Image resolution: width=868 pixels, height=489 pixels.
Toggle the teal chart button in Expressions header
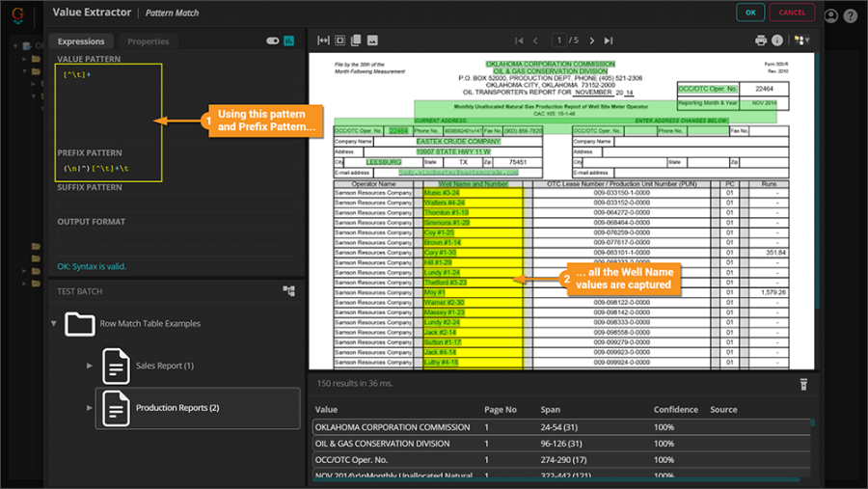288,41
